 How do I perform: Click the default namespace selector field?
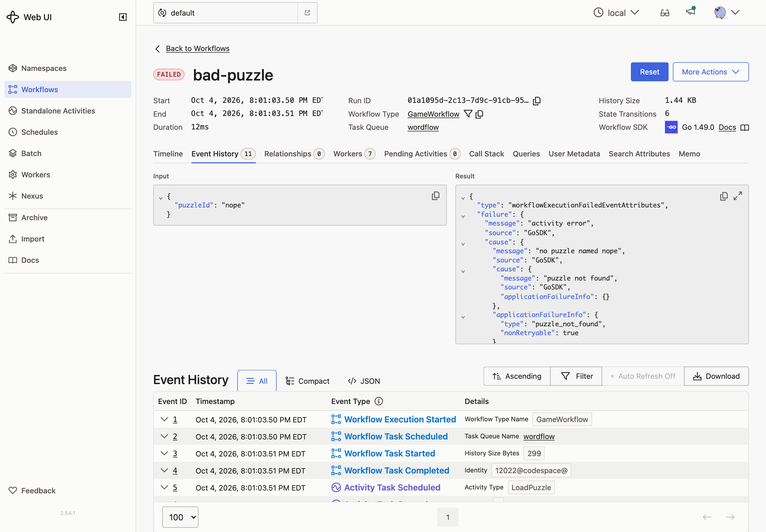(226, 13)
